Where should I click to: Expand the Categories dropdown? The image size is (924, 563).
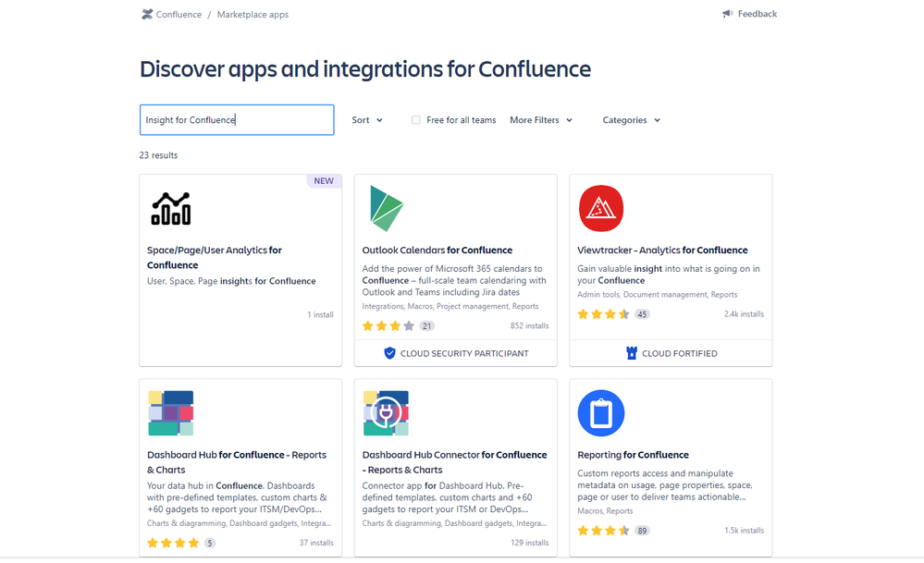[x=631, y=120]
